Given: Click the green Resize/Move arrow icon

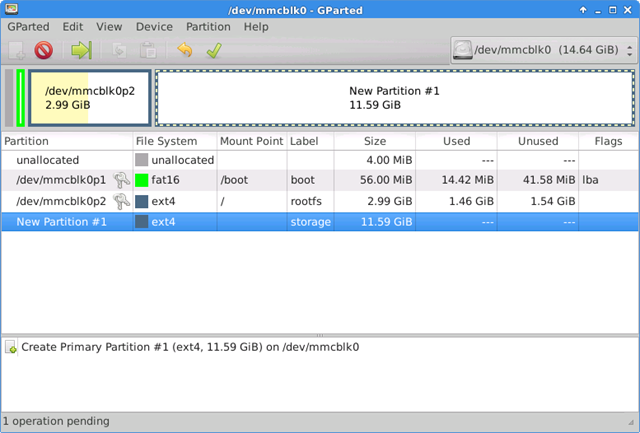Looking at the screenshot, I should (82, 51).
